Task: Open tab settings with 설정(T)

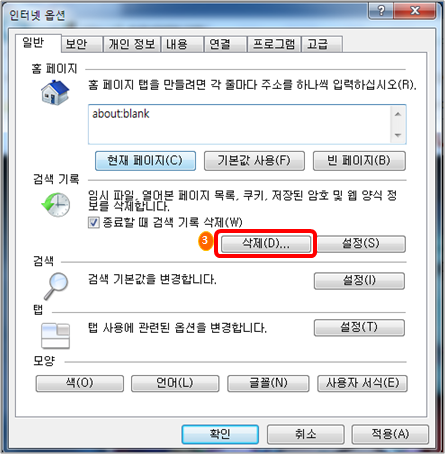Action: coord(359,327)
